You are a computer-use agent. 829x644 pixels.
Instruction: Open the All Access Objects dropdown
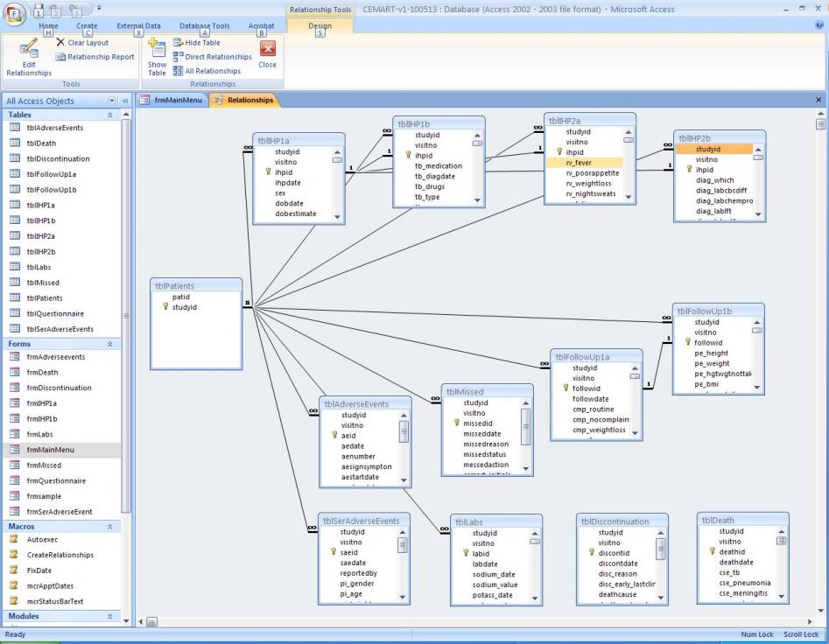click(111, 101)
